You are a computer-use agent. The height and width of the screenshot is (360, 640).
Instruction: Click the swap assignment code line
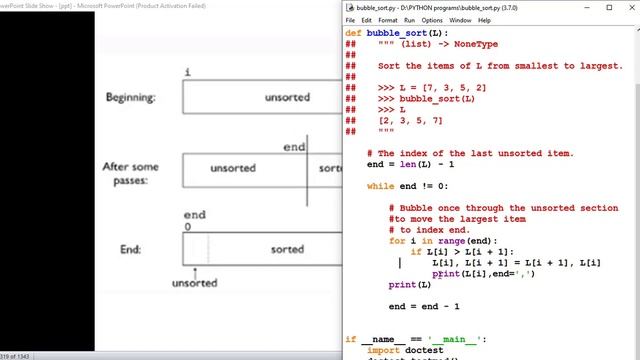tap(516, 263)
